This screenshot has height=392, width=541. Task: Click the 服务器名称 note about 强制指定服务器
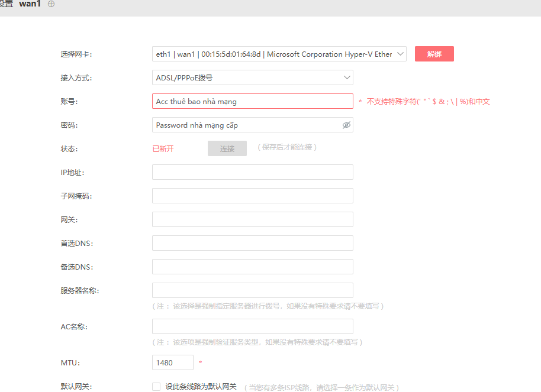pyautogui.click(x=268, y=306)
